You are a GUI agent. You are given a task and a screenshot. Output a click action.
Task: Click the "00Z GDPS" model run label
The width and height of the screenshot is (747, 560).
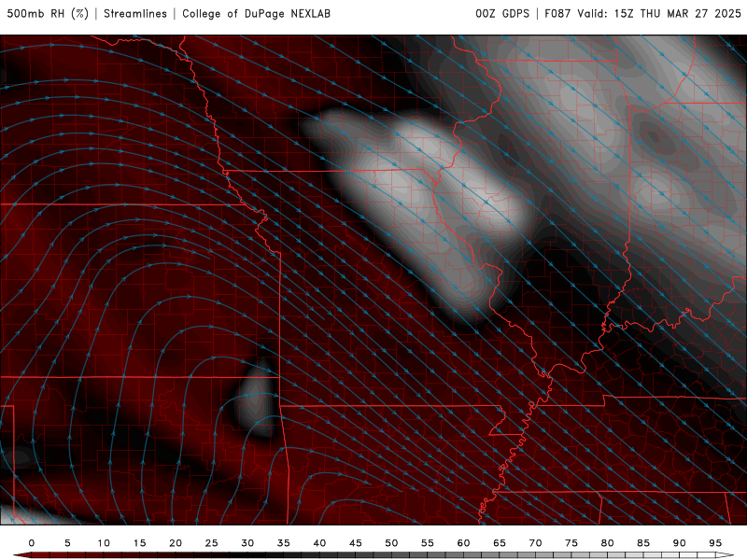coord(502,14)
